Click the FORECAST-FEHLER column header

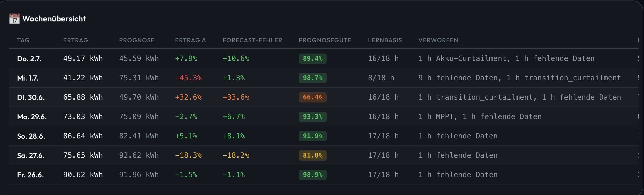252,40
